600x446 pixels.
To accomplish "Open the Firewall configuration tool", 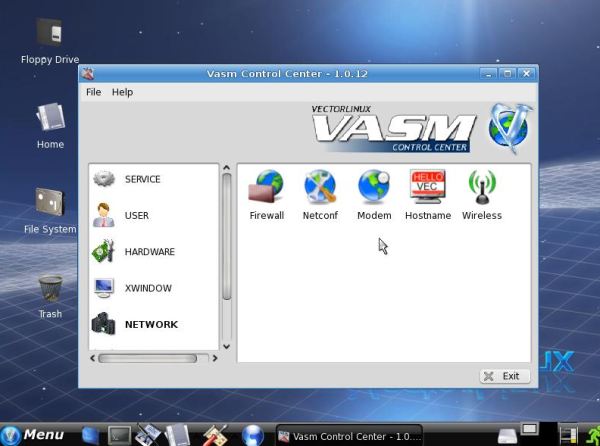I will (266, 187).
